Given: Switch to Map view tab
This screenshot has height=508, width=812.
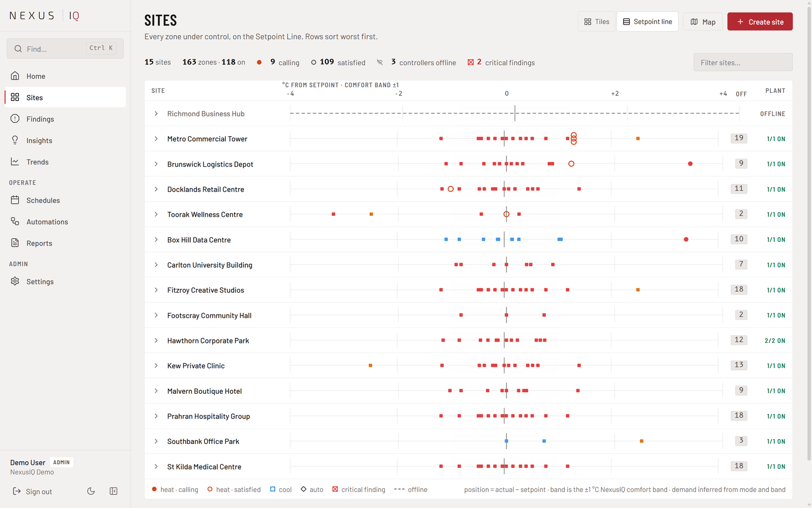Looking at the screenshot, I should (x=703, y=22).
